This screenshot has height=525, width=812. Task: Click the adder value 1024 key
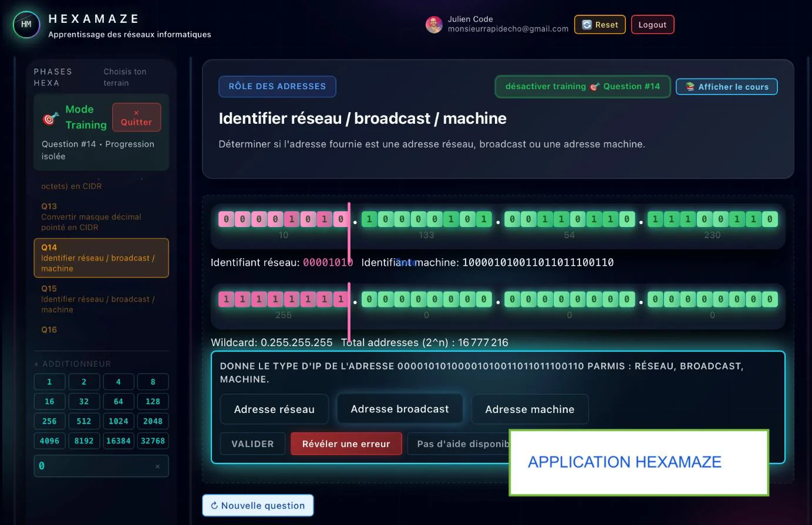[119, 421]
